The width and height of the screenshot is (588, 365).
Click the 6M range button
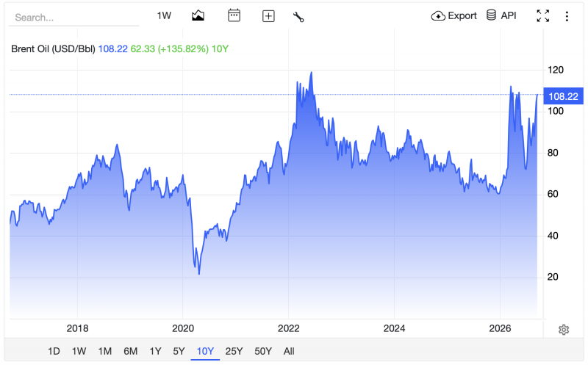coord(131,351)
